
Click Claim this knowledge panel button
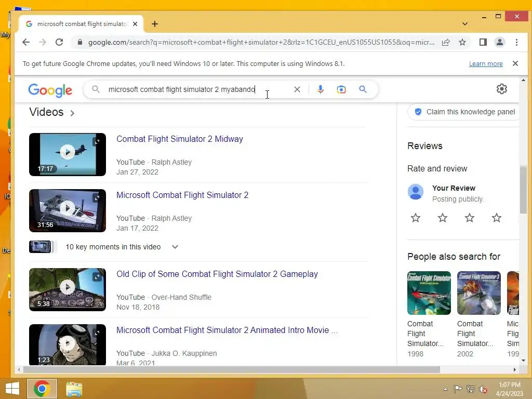coord(463,112)
